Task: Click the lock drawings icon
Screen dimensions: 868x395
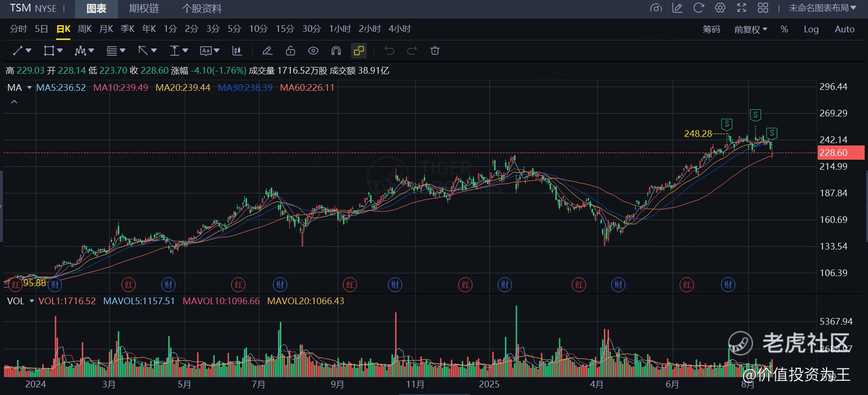Action: [x=290, y=51]
